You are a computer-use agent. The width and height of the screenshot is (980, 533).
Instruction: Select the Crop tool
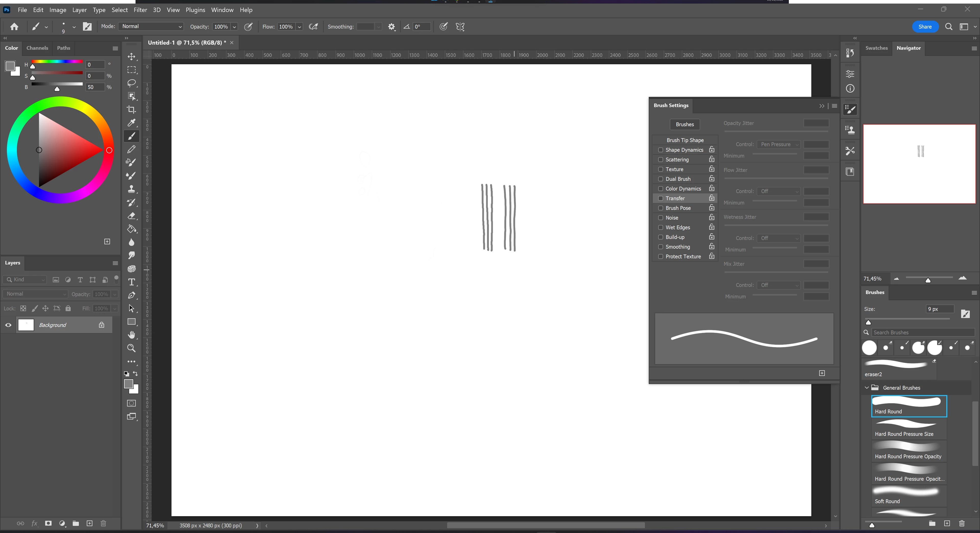pos(131,109)
